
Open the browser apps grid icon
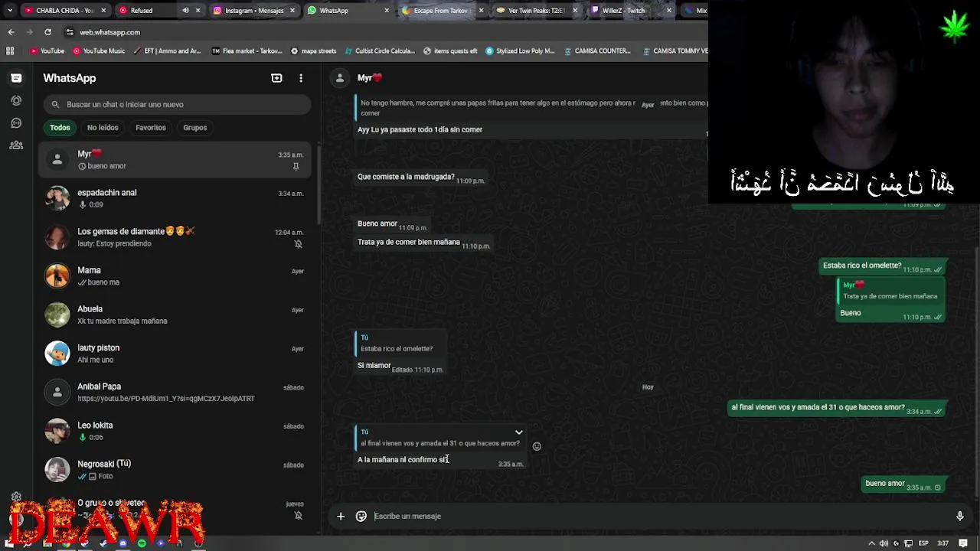(10, 51)
